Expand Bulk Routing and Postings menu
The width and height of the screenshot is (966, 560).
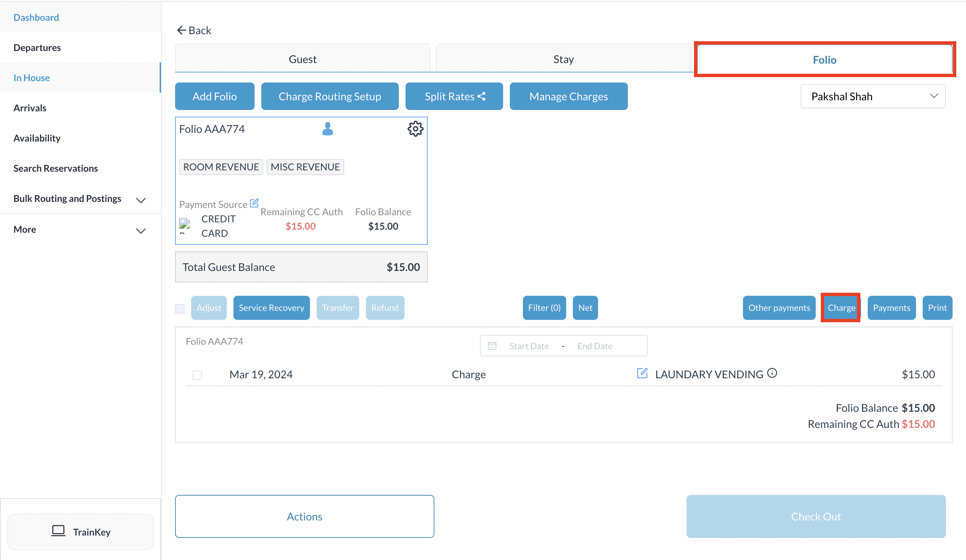click(141, 200)
